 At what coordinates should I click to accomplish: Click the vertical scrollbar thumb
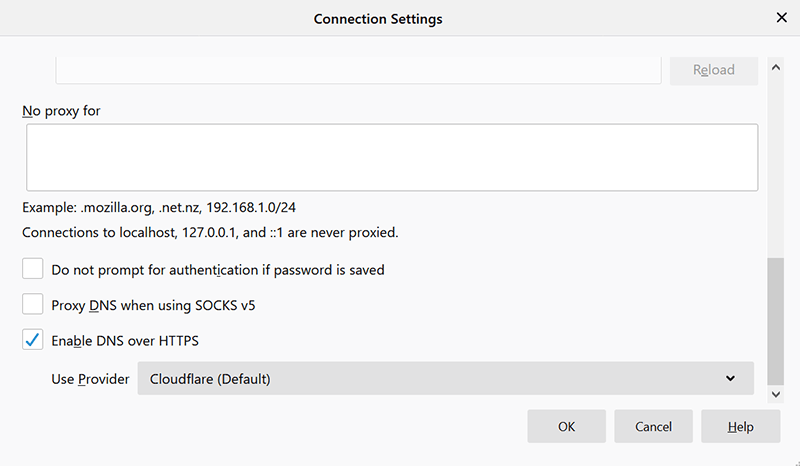click(x=775, y=318)
